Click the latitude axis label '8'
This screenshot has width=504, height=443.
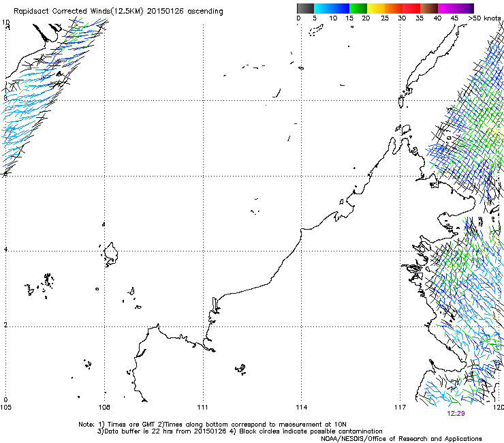5,98
